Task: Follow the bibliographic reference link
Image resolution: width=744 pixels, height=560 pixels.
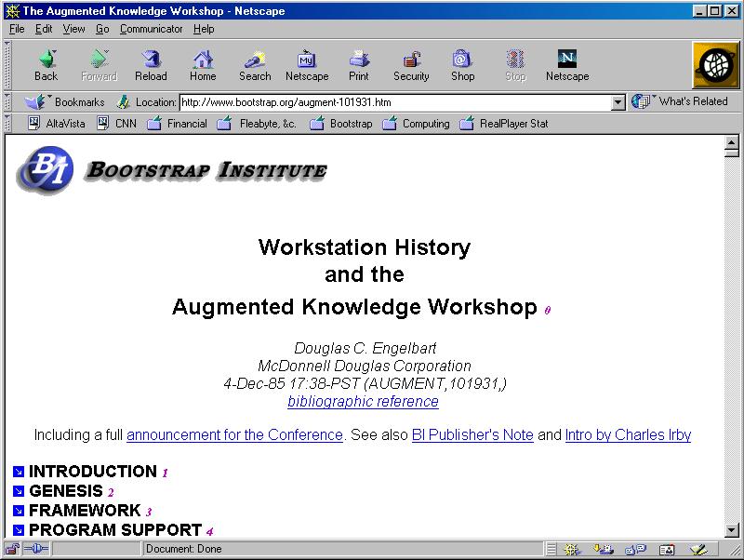Action: 363,402
